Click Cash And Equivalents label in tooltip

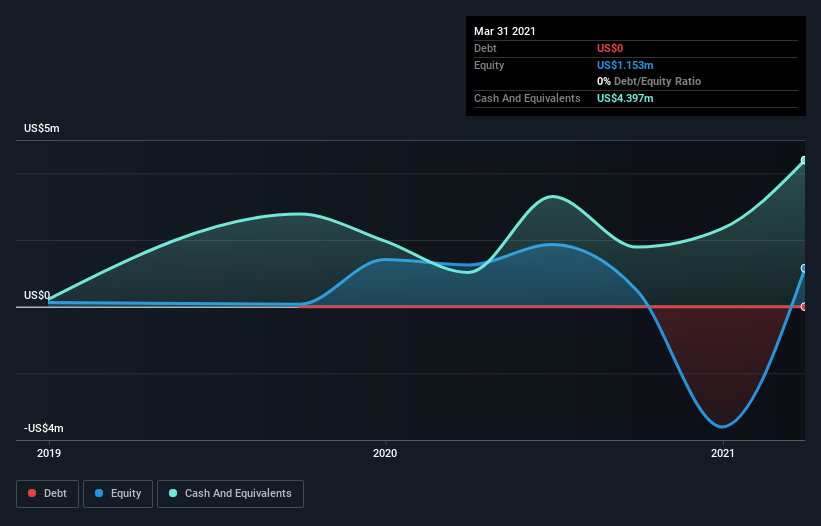point(527,98)
